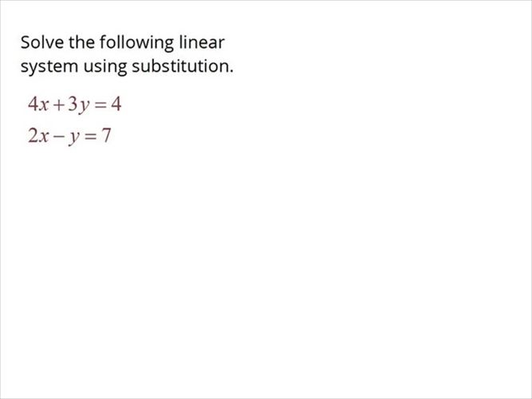Click the plus sign in first equation
532x399 pixels.
tap(59, 105)
